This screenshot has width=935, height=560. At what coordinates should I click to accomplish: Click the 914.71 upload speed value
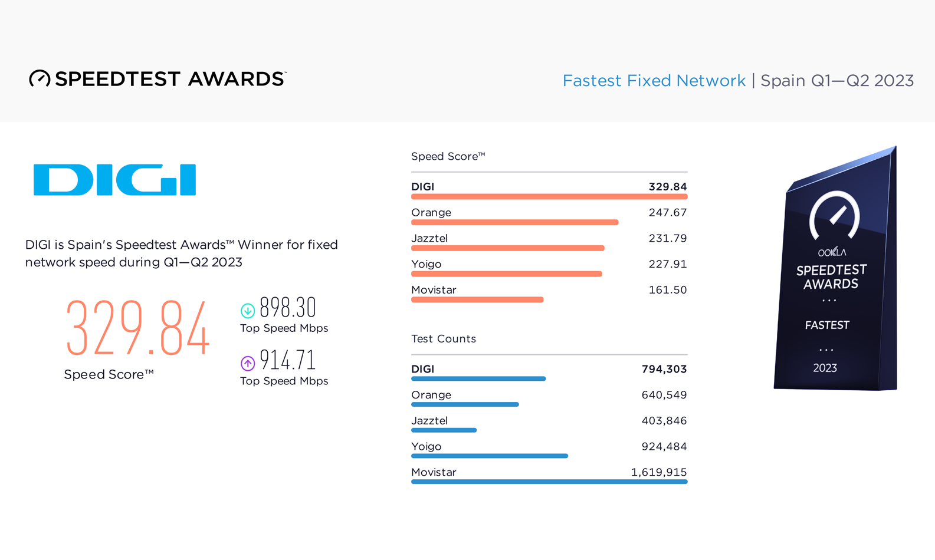pyautogui.click(x=288, y=360)
